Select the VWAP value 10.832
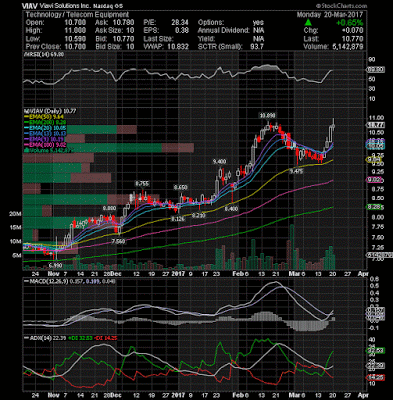 (177, 47)
